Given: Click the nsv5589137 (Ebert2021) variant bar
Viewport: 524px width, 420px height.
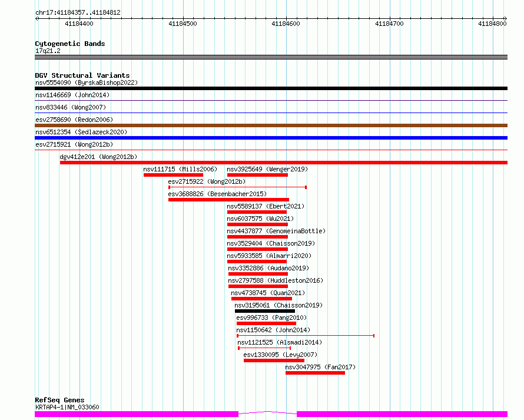Looking at the screenshot, I should [257, 212].
